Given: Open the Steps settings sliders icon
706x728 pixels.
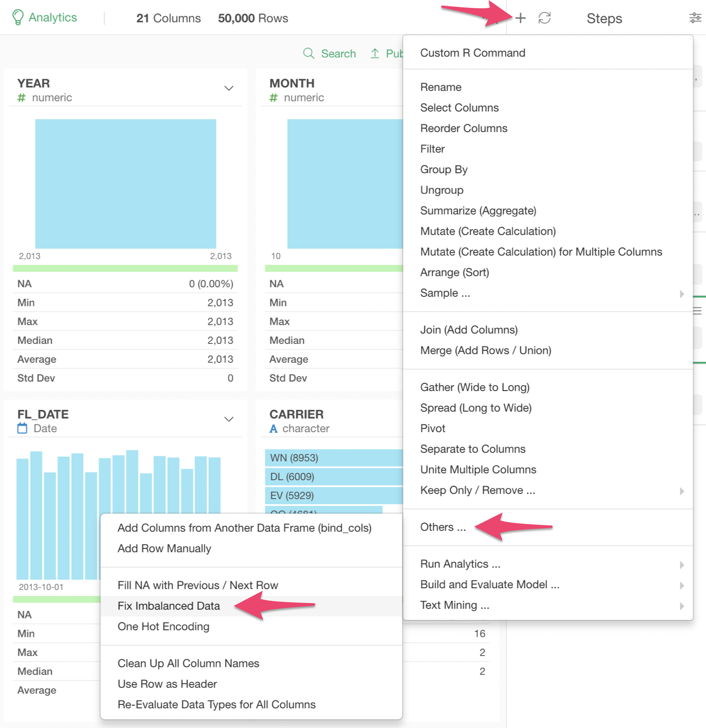Looking at the screenshot, I should 695,18.
